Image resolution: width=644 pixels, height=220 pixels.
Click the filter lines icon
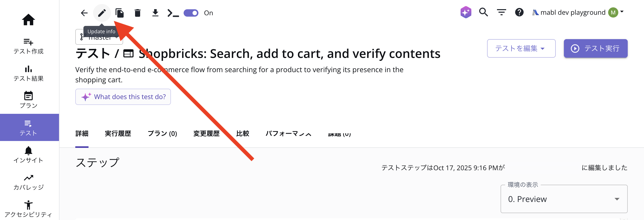[501, 12]
